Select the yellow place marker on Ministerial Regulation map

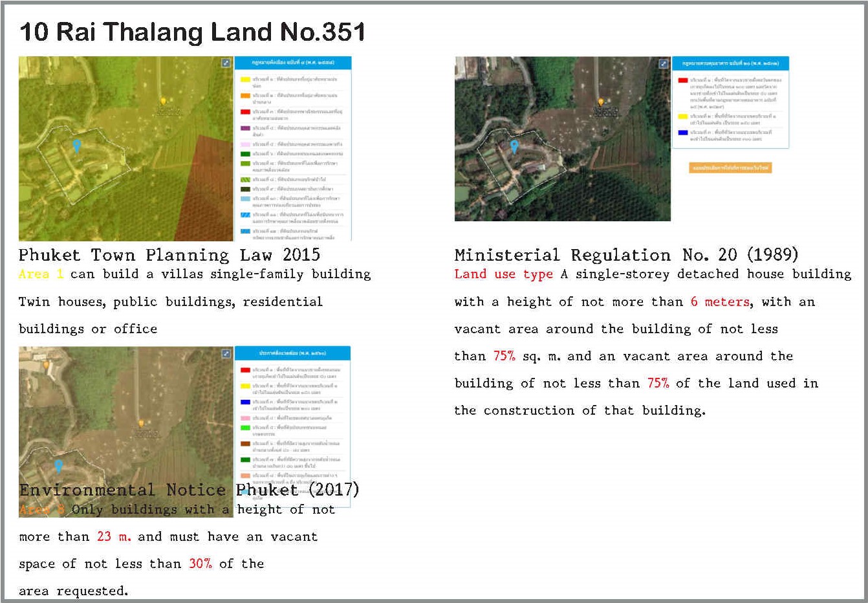601,102
